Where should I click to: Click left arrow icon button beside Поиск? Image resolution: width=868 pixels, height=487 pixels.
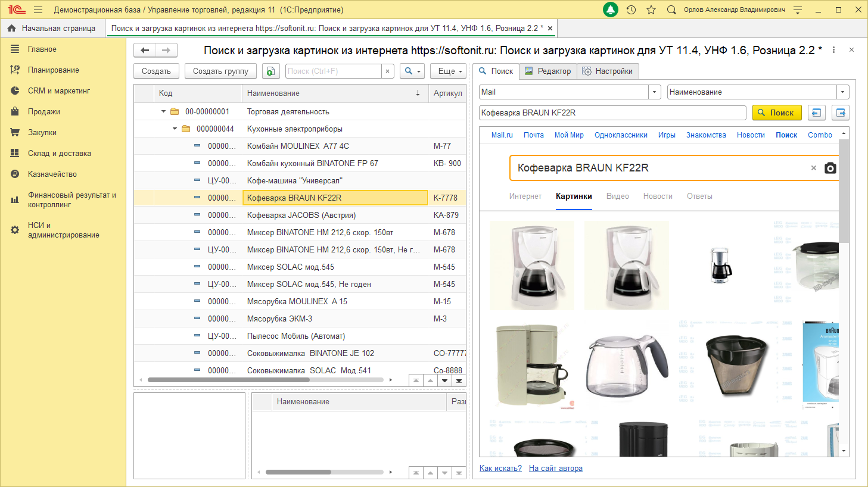pos(816,113)
